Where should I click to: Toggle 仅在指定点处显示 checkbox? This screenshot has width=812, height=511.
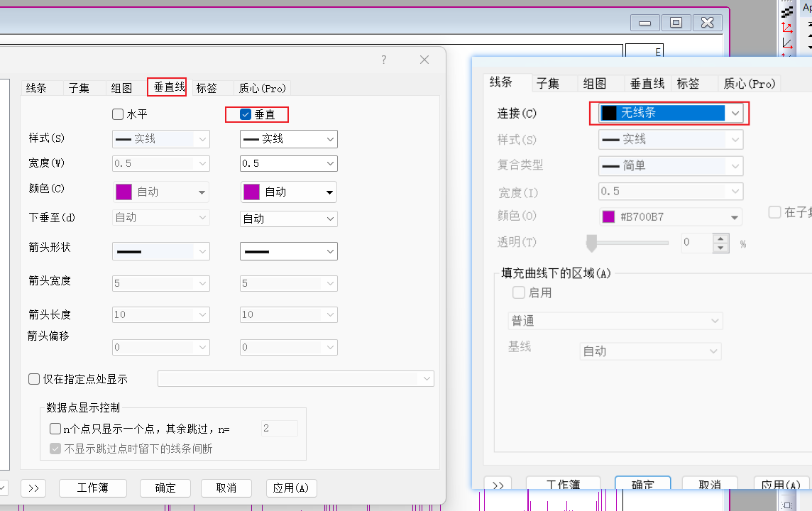click(34, 379)
